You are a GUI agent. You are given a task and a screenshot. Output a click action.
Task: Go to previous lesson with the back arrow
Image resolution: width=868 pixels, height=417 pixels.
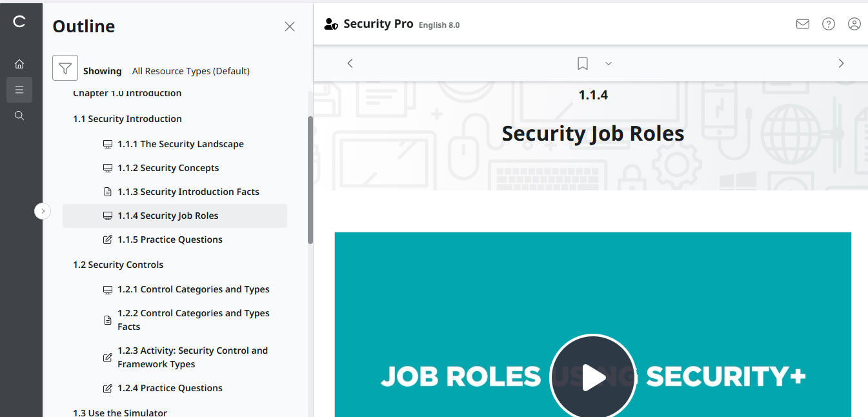pos(350,63)
